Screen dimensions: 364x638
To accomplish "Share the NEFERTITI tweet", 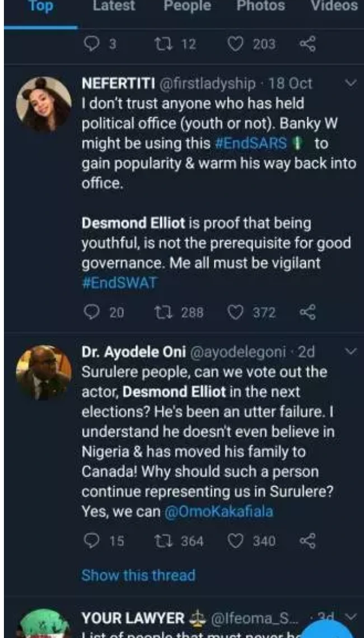I will click(x=307, y=312).
